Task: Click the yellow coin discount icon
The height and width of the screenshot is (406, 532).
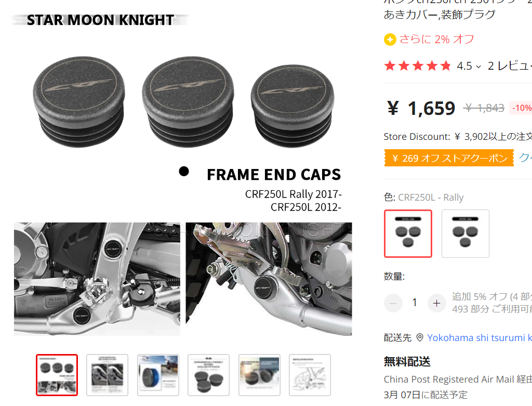Action: point(390,40)
